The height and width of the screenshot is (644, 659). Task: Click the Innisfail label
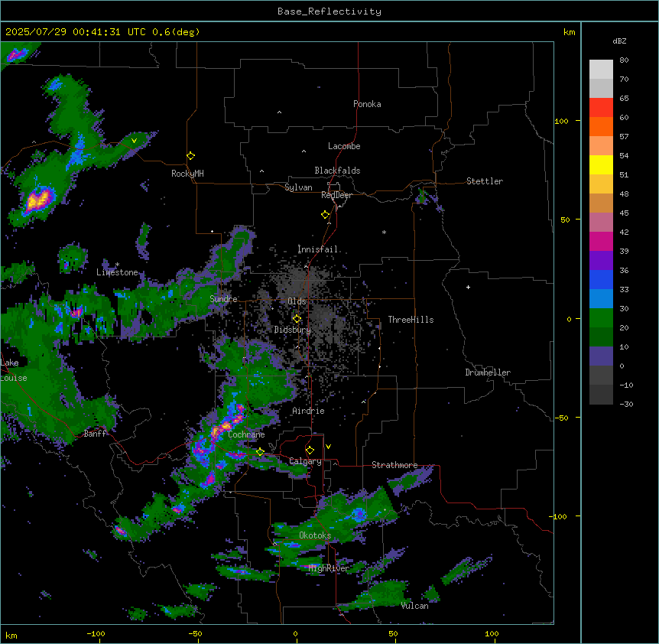point(317,249)
